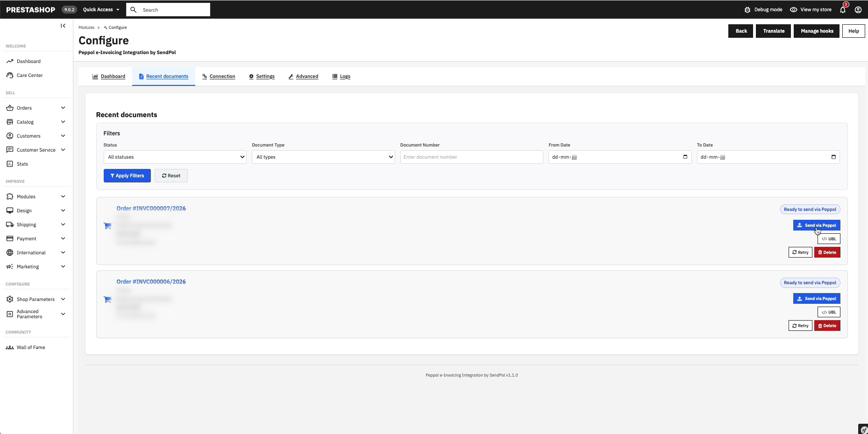The height and width of the screenshot is (434, 868).
Task: Switch to the Logs tab
Action: [x=341, y=77]
